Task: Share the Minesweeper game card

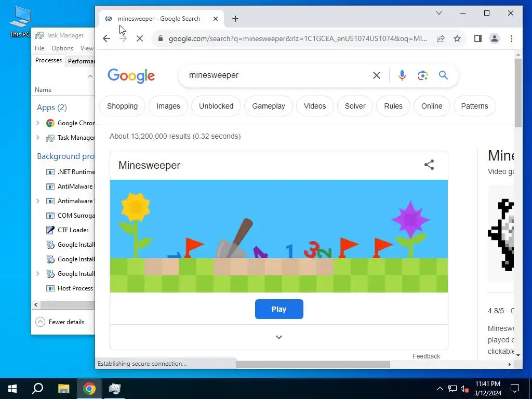Action: click(x=429, y=165)
